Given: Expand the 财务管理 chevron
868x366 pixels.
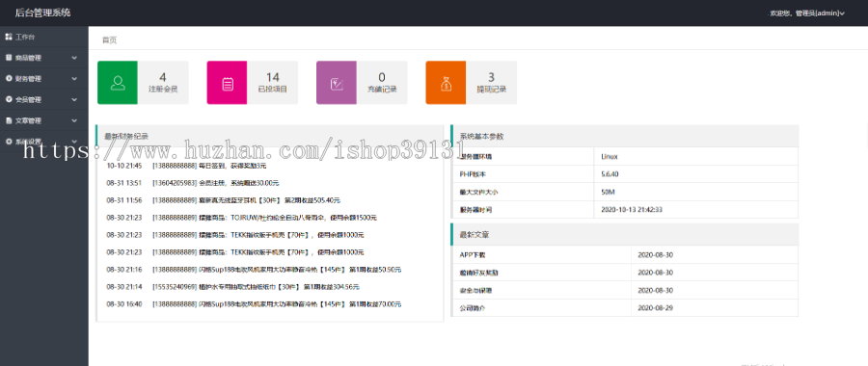Looking at the screenshot, I should tap(74, 79).
